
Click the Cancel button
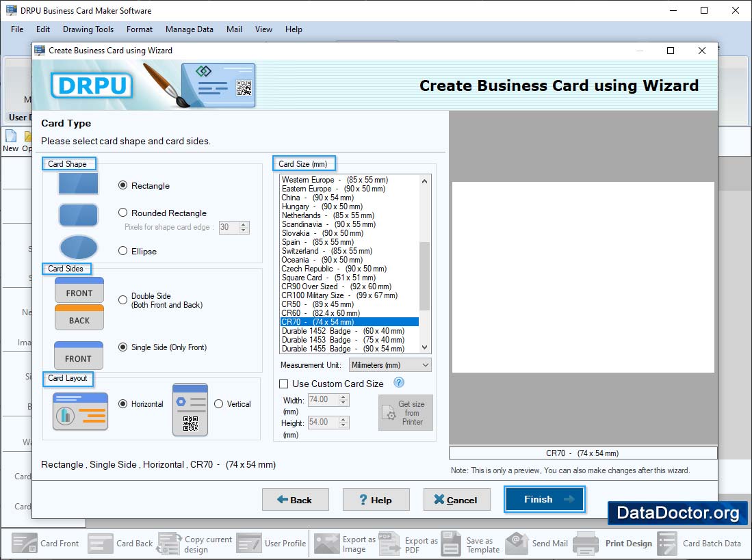click(456, 500)
